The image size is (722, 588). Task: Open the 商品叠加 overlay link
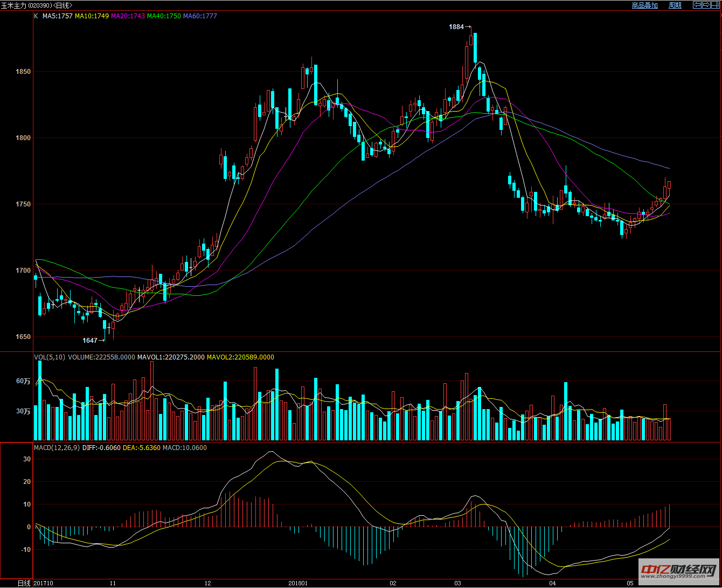(644, 5)
